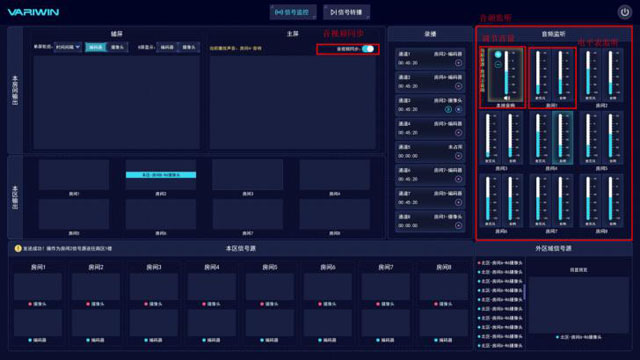Viewport: 640px width, 360px height.
Task: Click the pause icon on channel 通道3
Action: coord(448,109)
